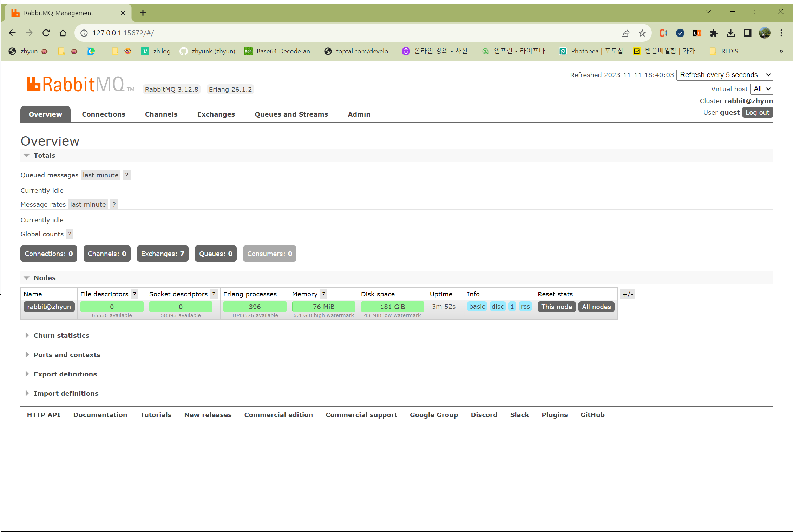Viewport: 793px width, 532px height.
Task: Open the refresh interval dropdown
Action: pyautogui.click(x=725, y=75)
